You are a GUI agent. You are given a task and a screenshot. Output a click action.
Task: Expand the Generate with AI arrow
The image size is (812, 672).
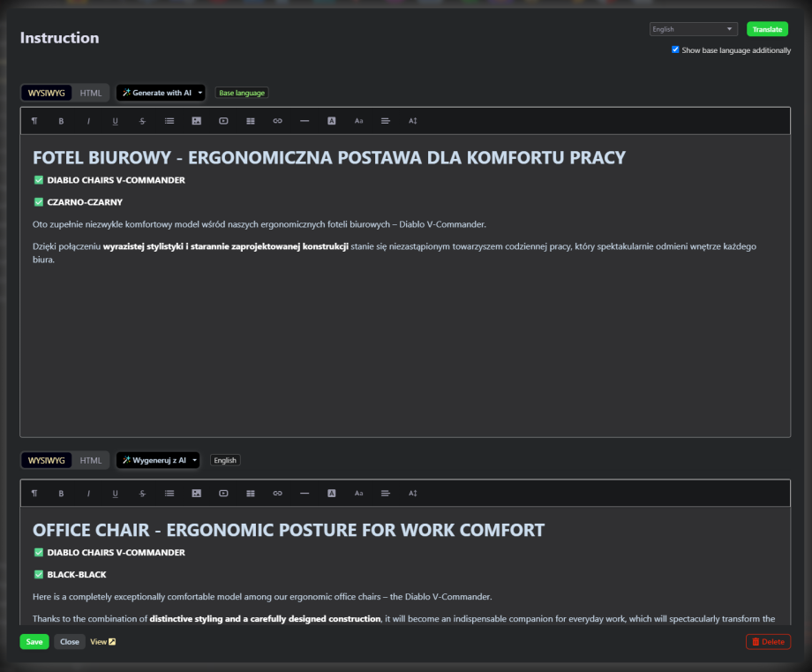[x=199, y=93]
